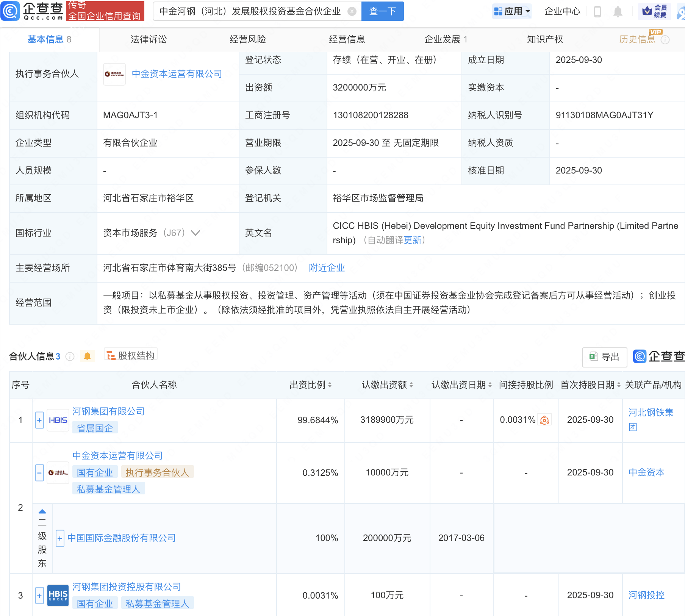685x616 pixels.
Task: Expand the 资本市场服务 industry chevron
Action: click(195, 233)
